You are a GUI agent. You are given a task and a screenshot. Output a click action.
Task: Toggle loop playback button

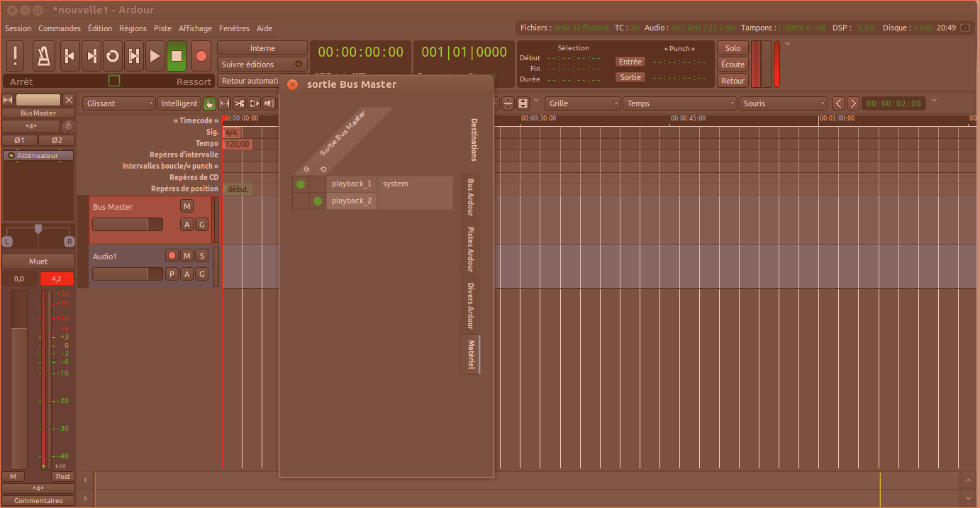[112, 56]
